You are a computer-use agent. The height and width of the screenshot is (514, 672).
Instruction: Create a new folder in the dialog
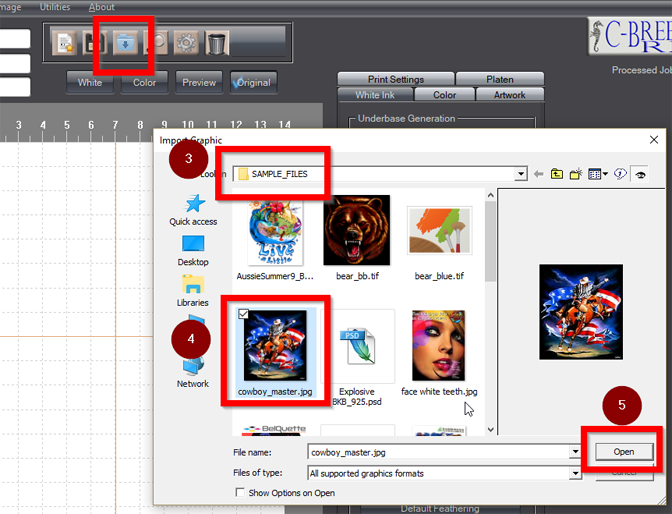(x=576, y=174)
